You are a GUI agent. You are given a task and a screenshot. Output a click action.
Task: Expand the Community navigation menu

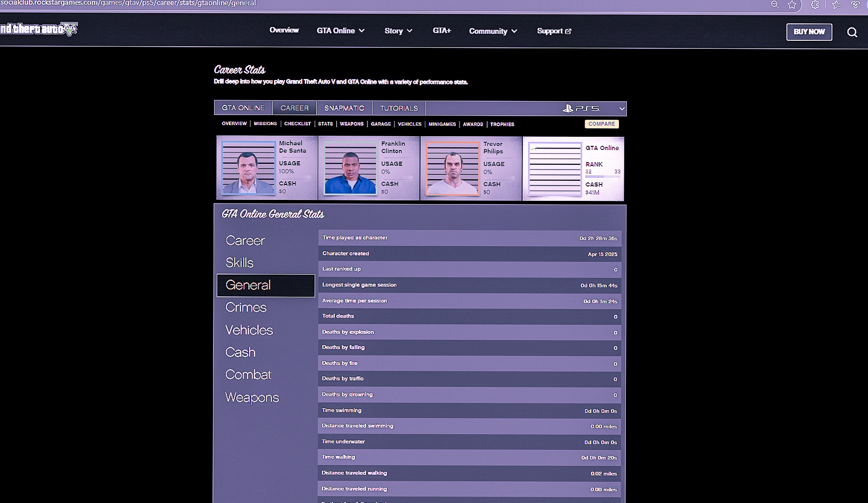[493, 31]
